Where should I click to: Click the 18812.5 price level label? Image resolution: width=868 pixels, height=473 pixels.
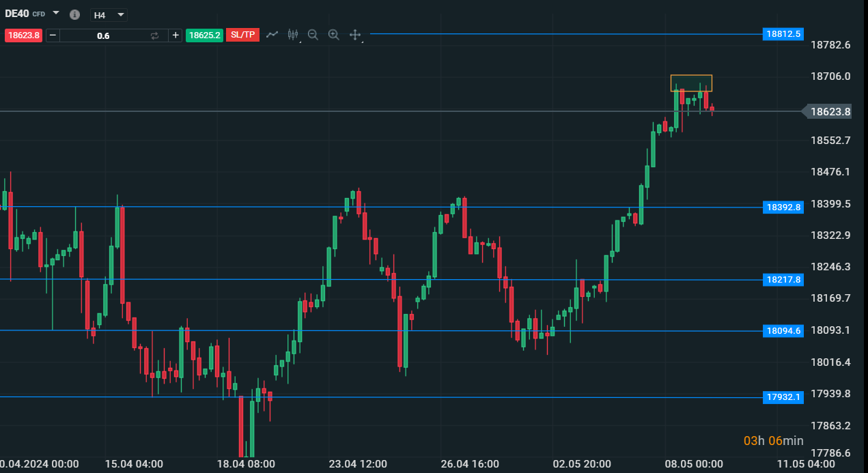pos(783,33)
